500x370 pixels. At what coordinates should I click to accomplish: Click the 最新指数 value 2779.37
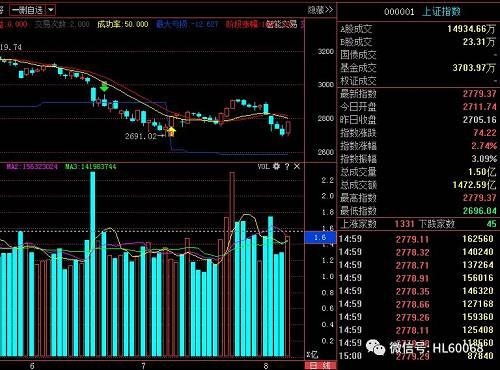click(479, 94)
